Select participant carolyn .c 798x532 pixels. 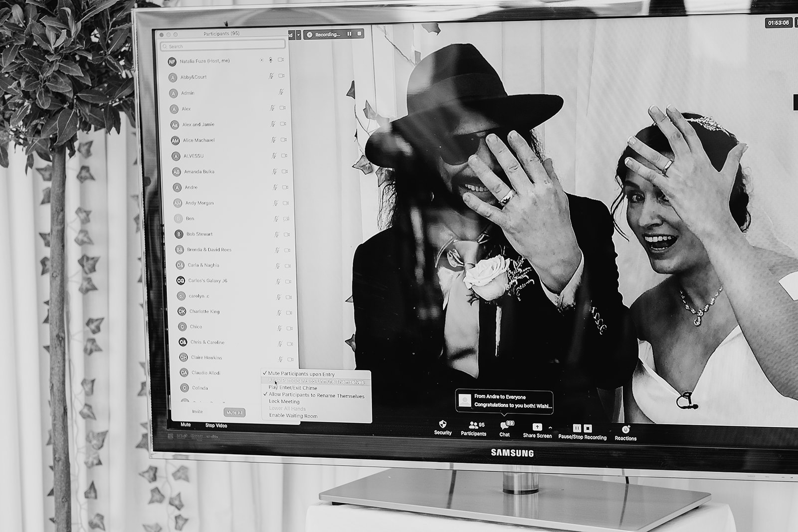(x=199, y=296)
